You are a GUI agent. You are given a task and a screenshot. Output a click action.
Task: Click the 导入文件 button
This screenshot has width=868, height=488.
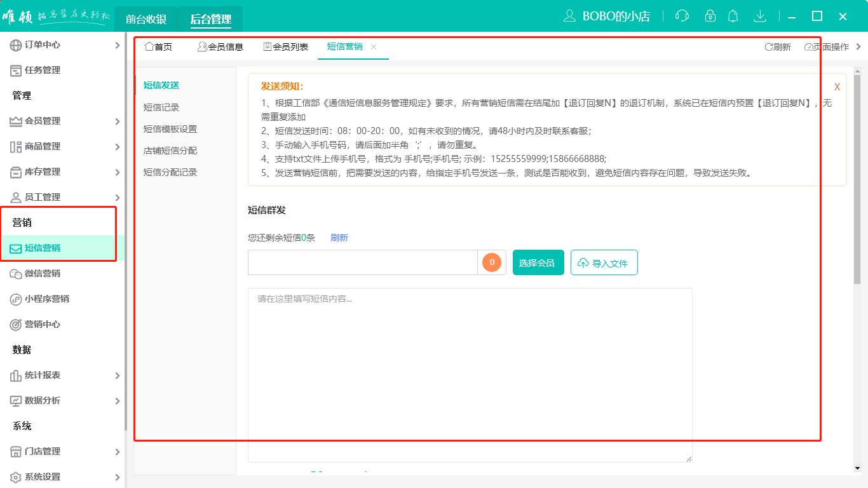click(x=604, y=262)
